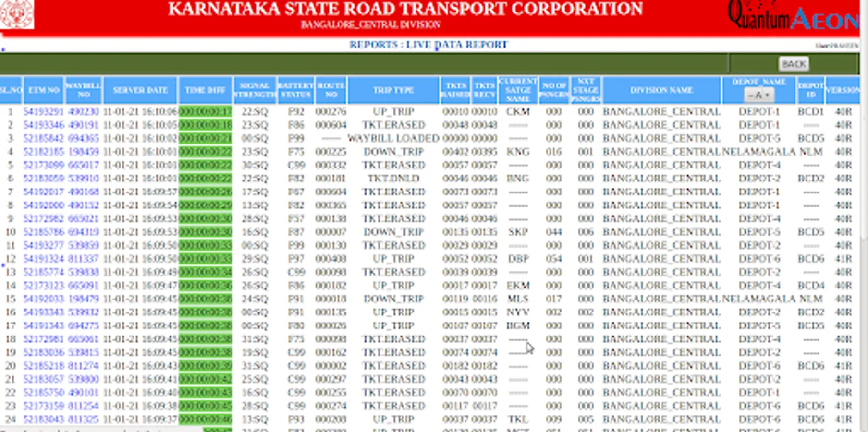Open ETM number link in row 17

pyautogui.click(x=43, y=326)
